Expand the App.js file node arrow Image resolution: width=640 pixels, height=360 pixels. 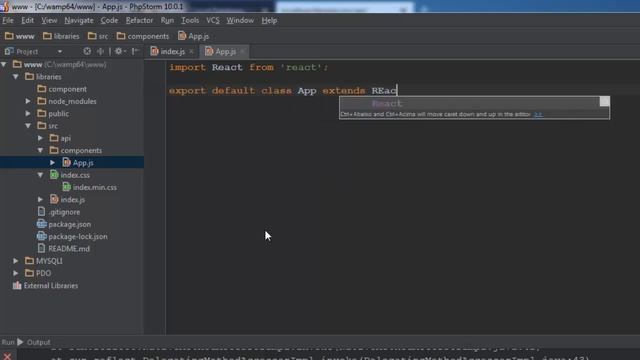53,162
